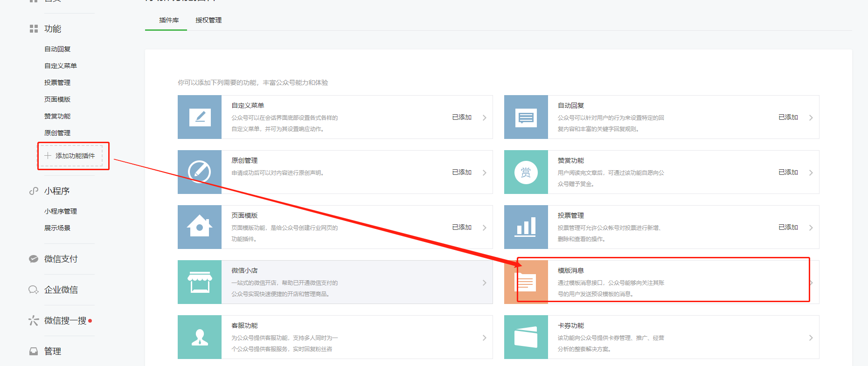Click the 添加功能插件 button in sidebar

(x=70, y=156)
